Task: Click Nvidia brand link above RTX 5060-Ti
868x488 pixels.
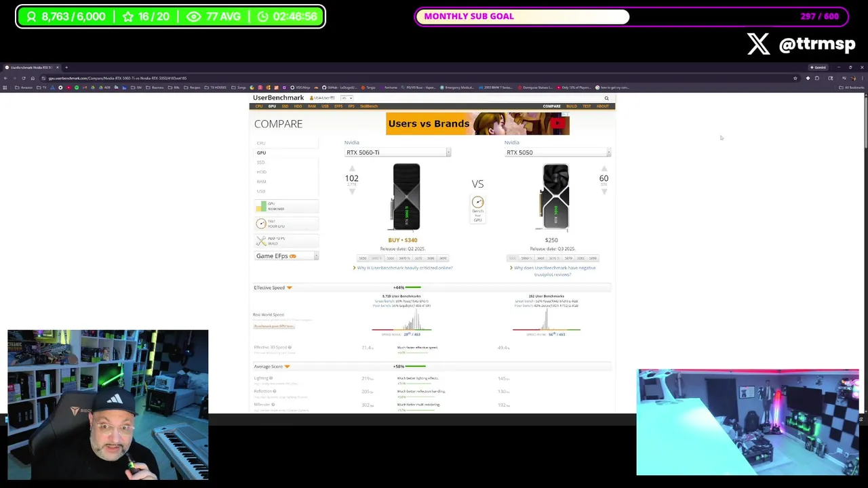Action: tap(351, 142)
